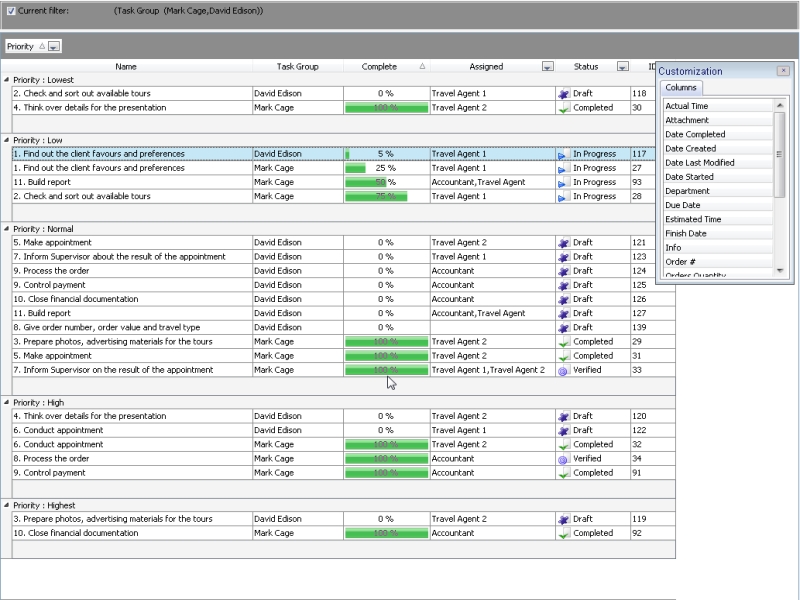Click the Draft icon for Process the order ID 124

point(563,271)
